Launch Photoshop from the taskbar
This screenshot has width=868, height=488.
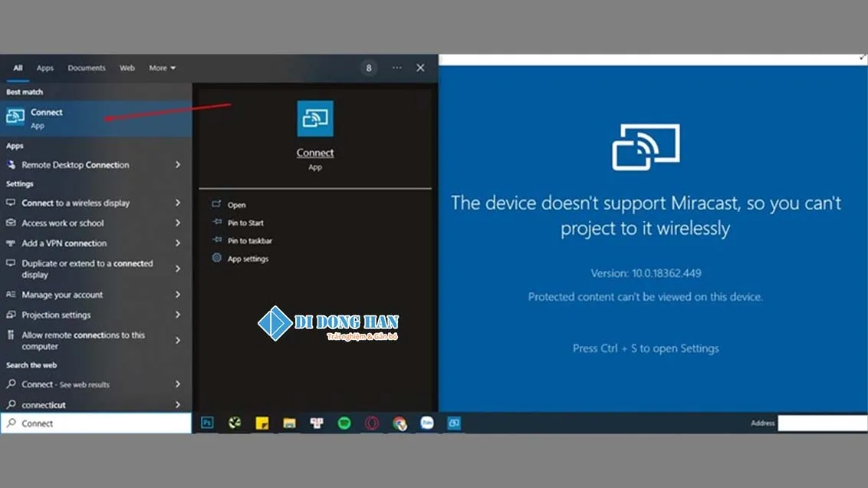[x=206, y=422]
